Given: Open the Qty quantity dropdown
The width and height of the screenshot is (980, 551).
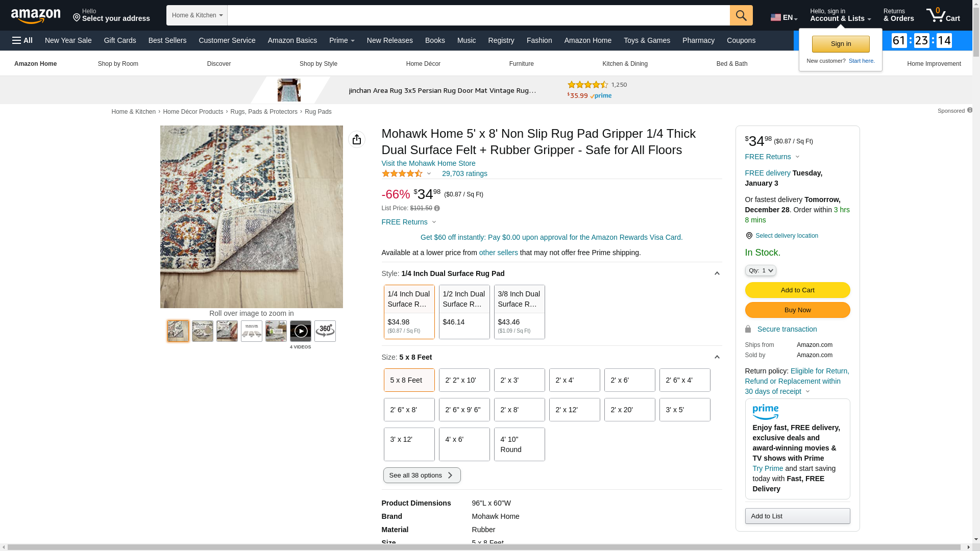Looking at the screenshot, I should pyautogui.click(x=760, y=270).
